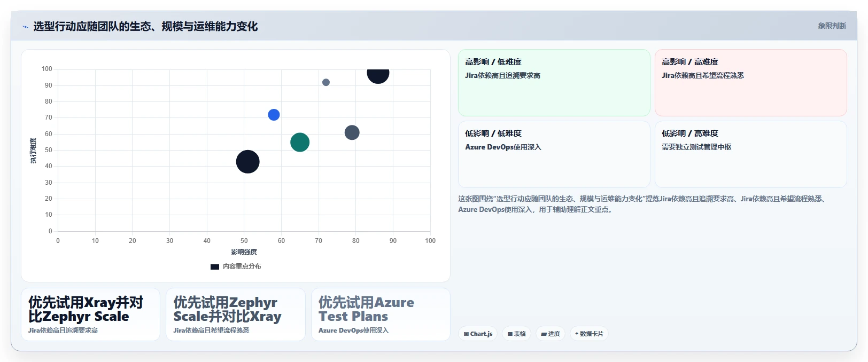Click Jira依赖高且希望流程熟悉 in the pink quadrant

point(703,75)
